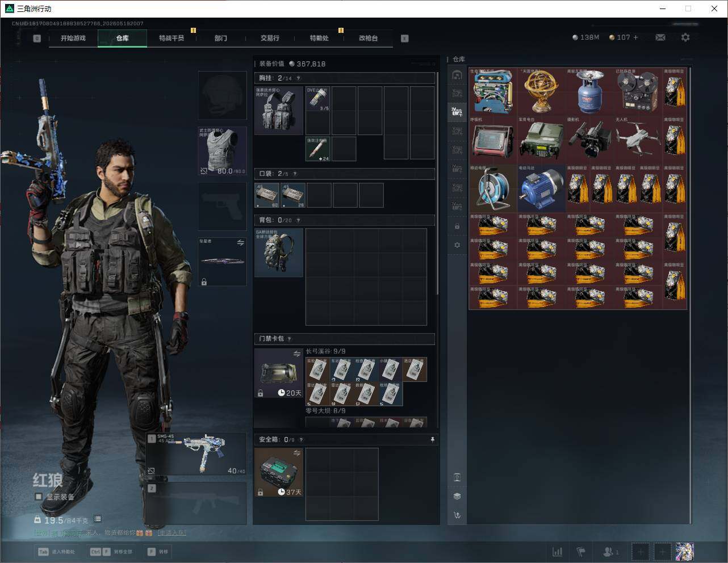The width and height of the screenshot is (728, 563).
Task: Open the 开始游戏 tab
Action: pyautogui.click(x=73, y=38)
